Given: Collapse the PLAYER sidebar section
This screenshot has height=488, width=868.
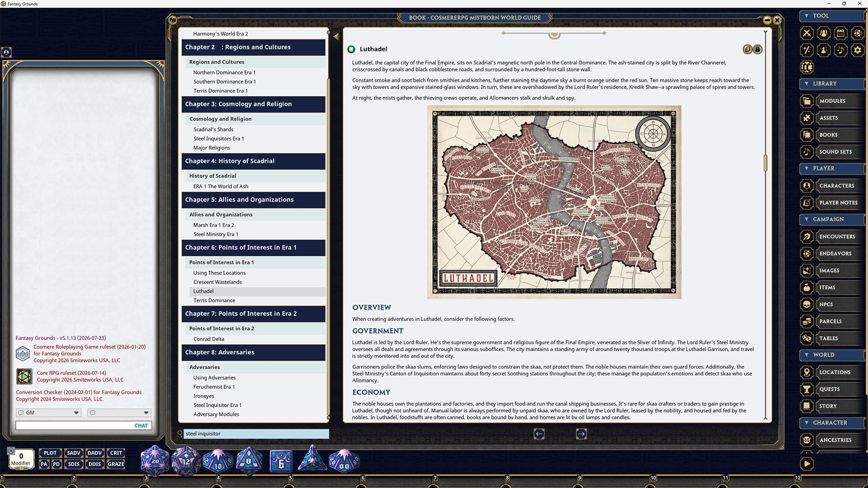Looking at the screenshot, I should [832, 169].
